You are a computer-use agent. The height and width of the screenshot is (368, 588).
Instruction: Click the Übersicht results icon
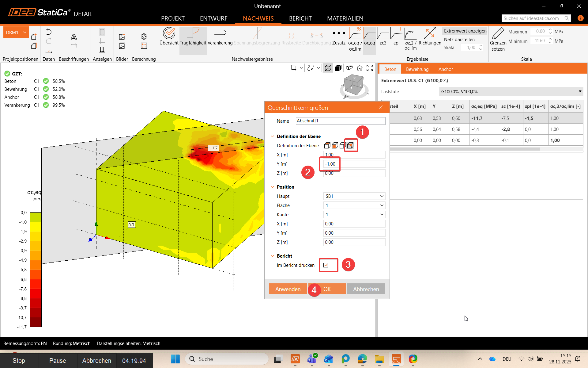click(x=169, y=33)
